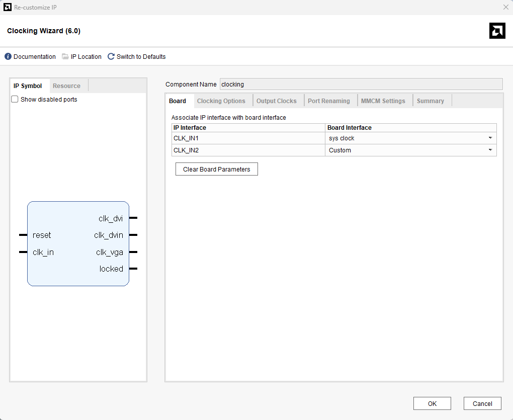513x420 pixels.
Task: Click the Cancel button
Action: [482, 403]
